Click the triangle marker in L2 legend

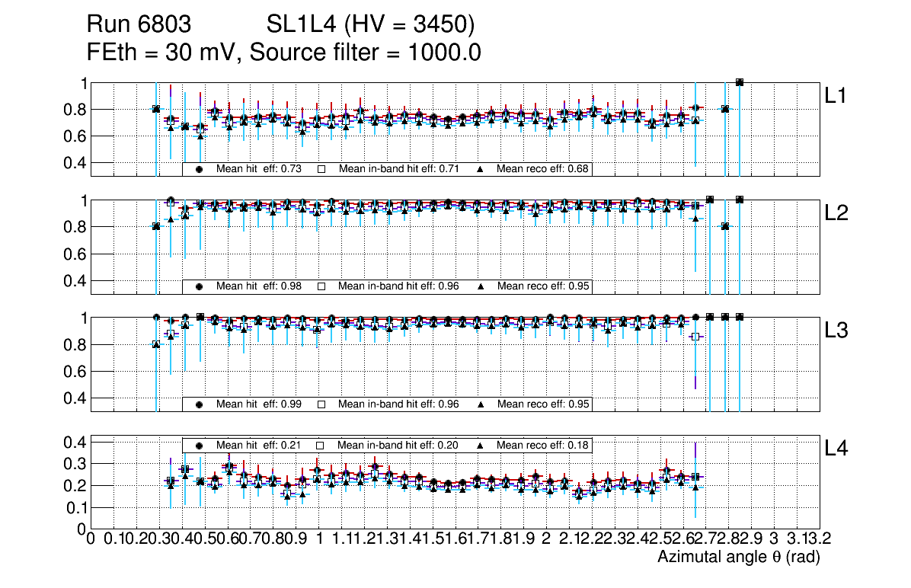coord(481,286)
